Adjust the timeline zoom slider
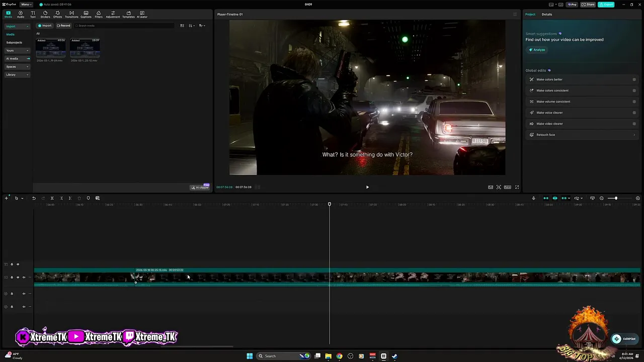Screen dimensions: 644x362 tap(616, 198)
